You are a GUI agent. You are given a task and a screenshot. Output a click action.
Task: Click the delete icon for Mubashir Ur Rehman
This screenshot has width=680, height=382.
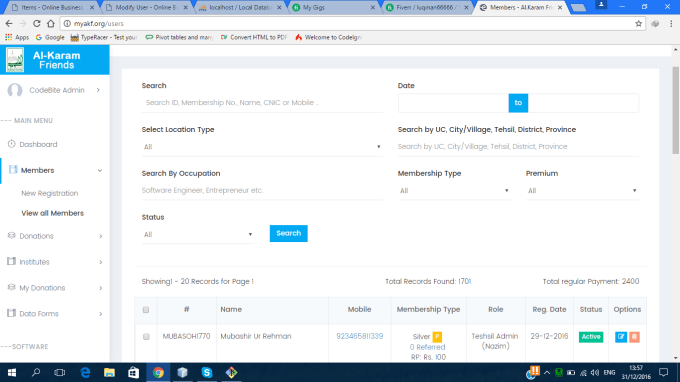point(634,337)
